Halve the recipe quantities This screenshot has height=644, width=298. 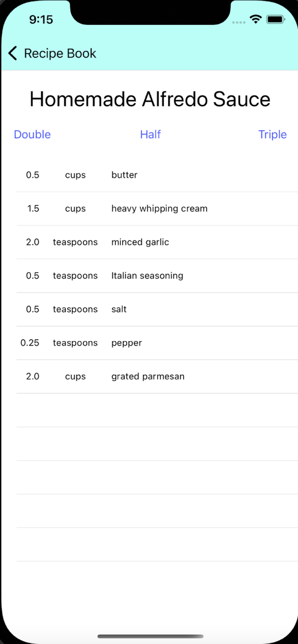150,134
